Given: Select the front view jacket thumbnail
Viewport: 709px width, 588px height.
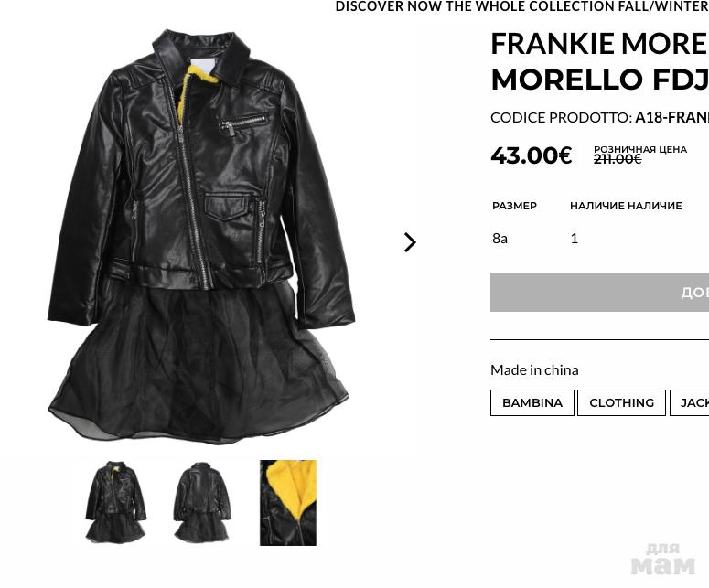Looking at the screenshot, I should coord(115,502).
